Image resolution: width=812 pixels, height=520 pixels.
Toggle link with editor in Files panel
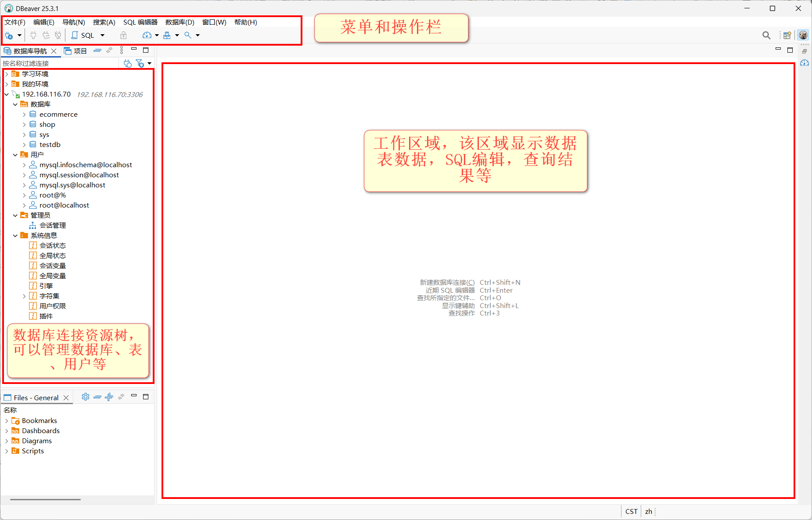(x=121, y=397)
